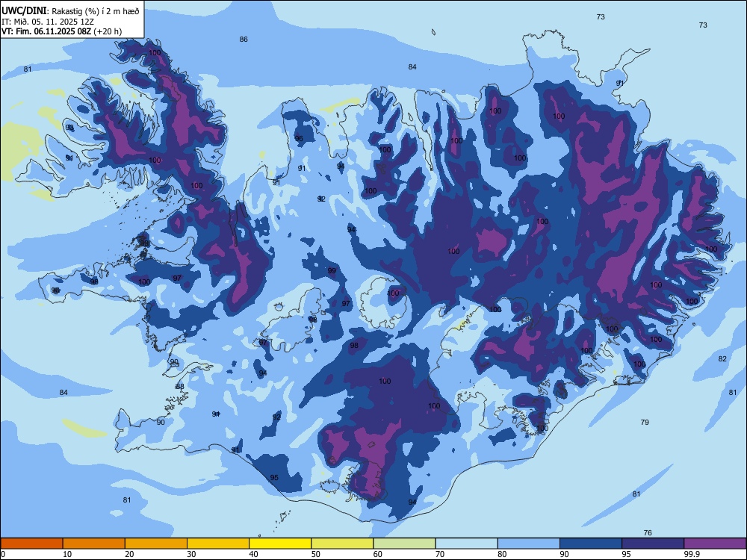Select the 20–30 light orange legend swatch
The image size is (747, 560).
[x=156, y=544]
